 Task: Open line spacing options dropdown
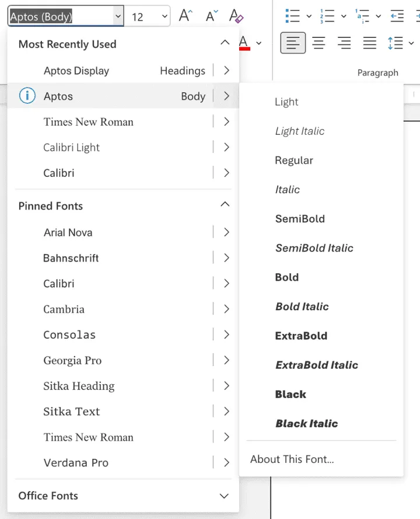click(x=412, y=43)
